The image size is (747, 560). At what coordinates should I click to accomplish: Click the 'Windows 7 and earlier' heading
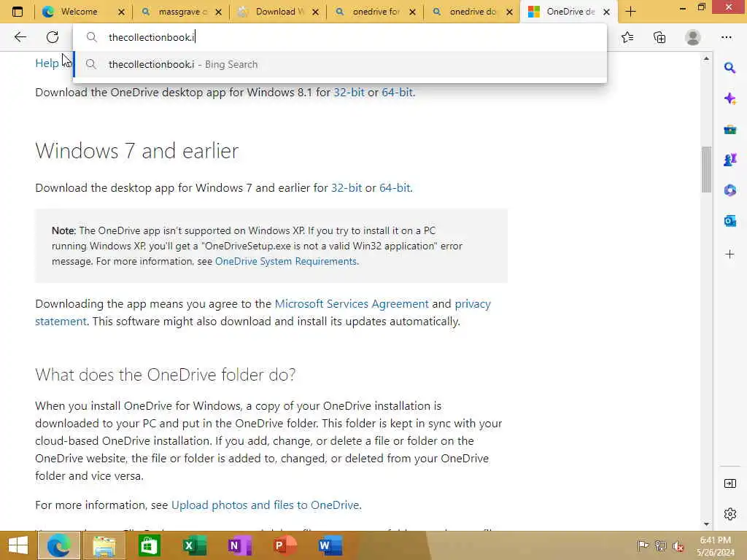coord(136,151)
